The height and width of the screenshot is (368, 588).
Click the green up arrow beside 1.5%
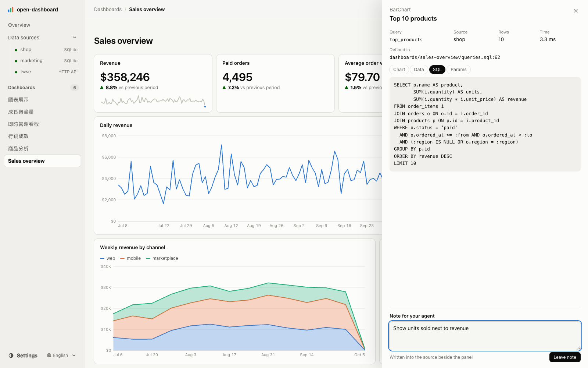(347, 88)
